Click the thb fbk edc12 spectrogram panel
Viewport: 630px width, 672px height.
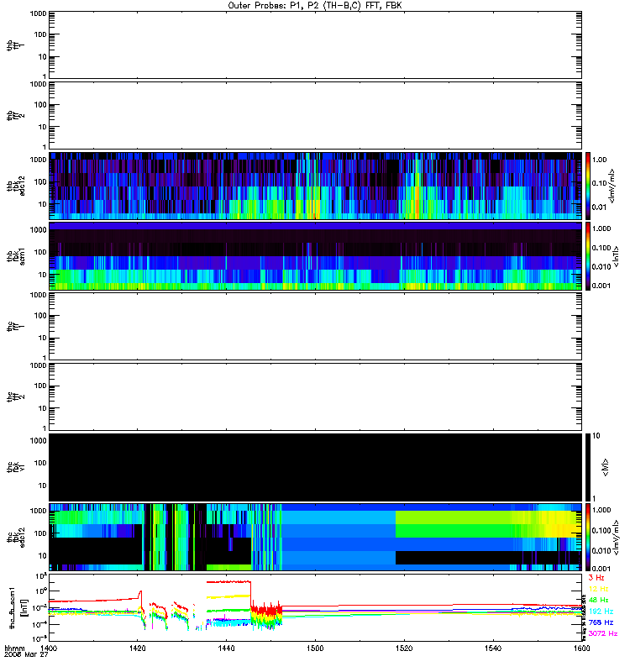pyautogui.click(x=315, y=186)
